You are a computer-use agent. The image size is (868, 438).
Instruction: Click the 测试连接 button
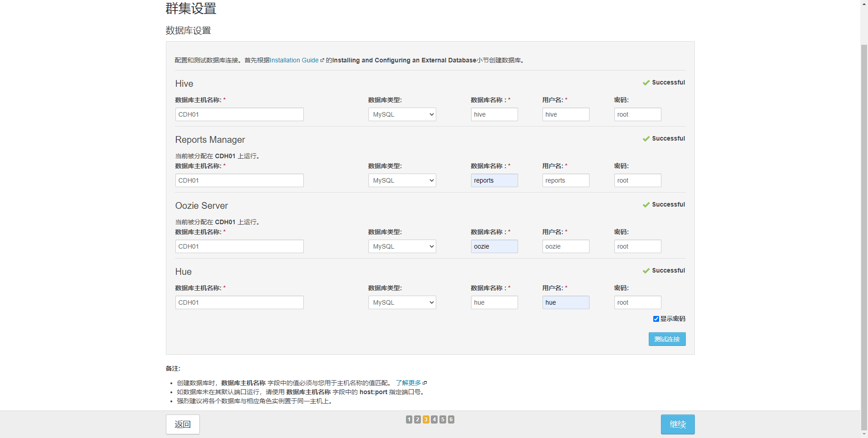coord(667,339)
